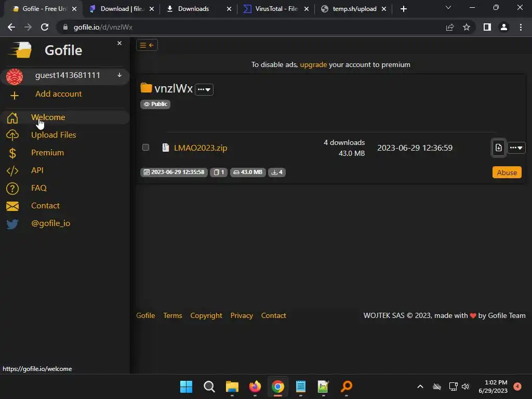Viewport: 532px width, 399px height.
Task: Click the plus icon for Add account
Action: click(x=14, y=96)
